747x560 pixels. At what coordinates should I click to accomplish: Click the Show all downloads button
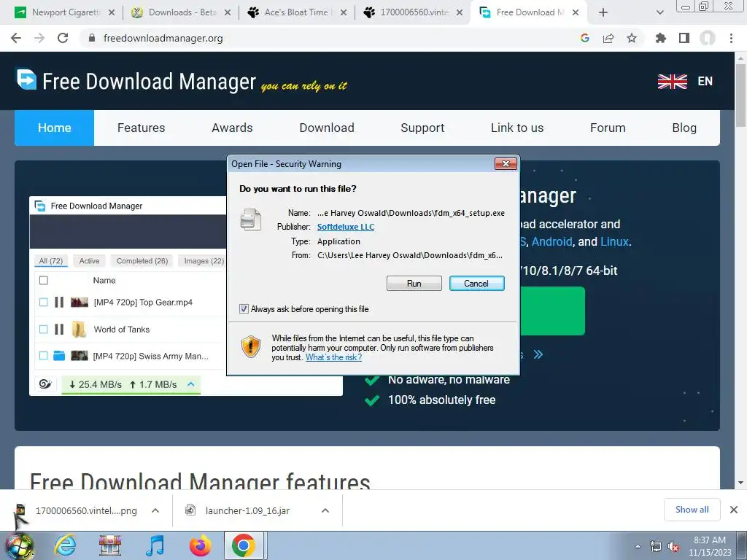pyautogui.click(x=692, y=510)
